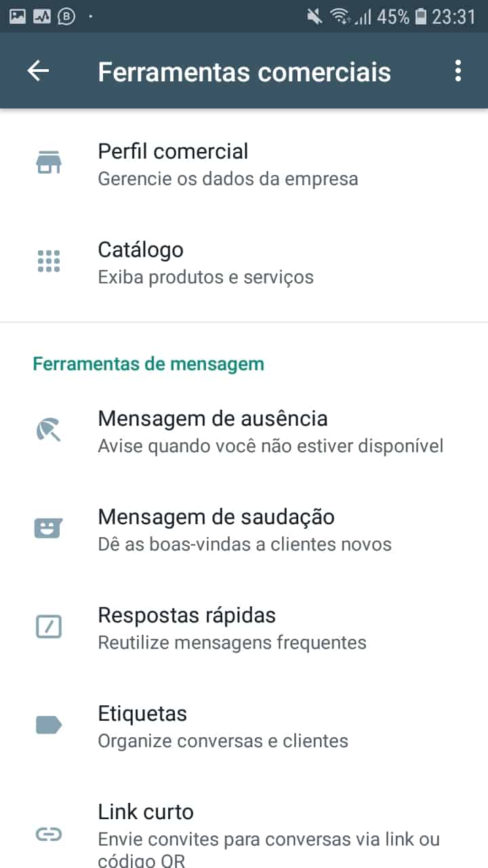Viewport: 488px width, 868px height.
Task: Tap the storefront Perfil comercial icon
Action: (x=48, y=163)
